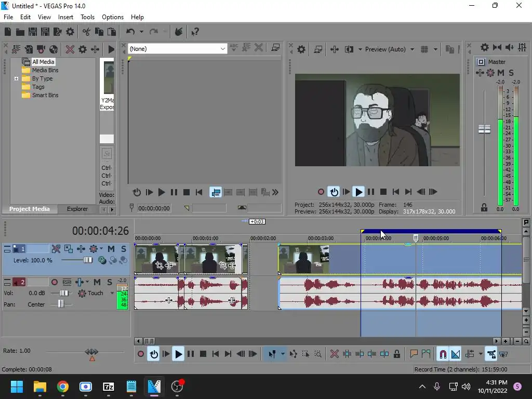532x399 pixels.
Task: Switch to the Project Media tab
Action: click(x=30, y=209)
